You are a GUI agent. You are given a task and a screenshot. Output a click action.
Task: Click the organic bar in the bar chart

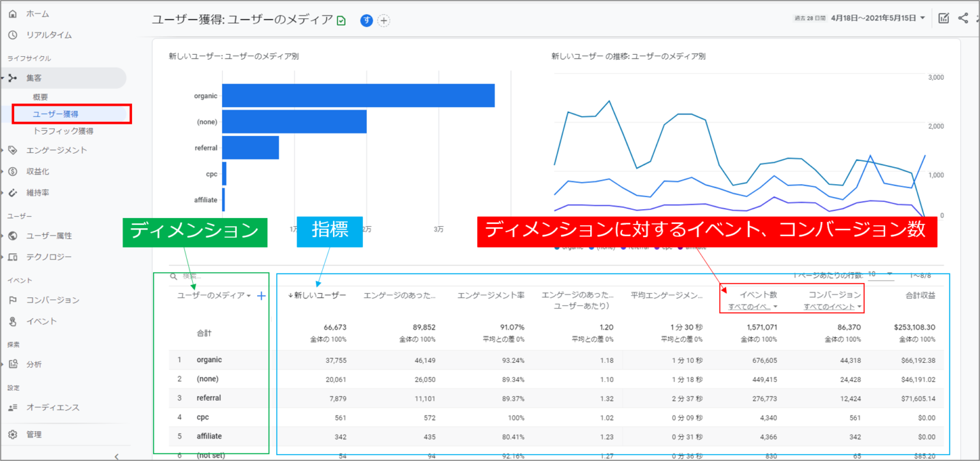tap(359, 96)
